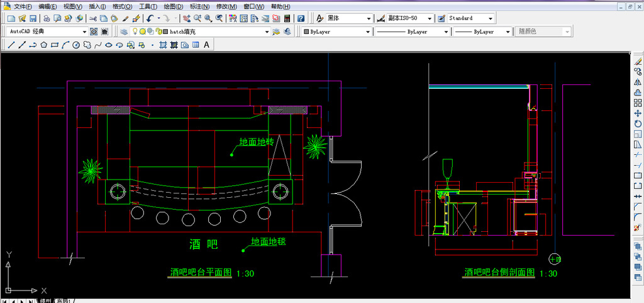Click the 酒吧吧台平面图 title text in drawing

tap(201, 273)
